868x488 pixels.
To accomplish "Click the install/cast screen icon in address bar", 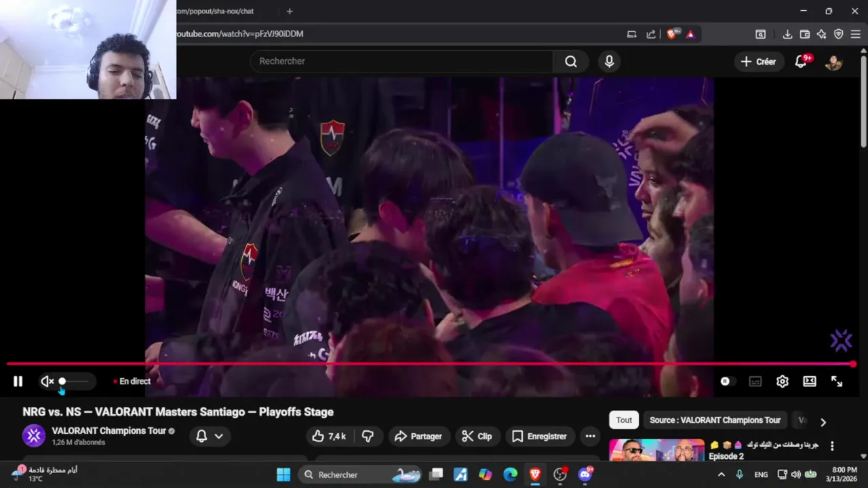I will tap(632, 35).
